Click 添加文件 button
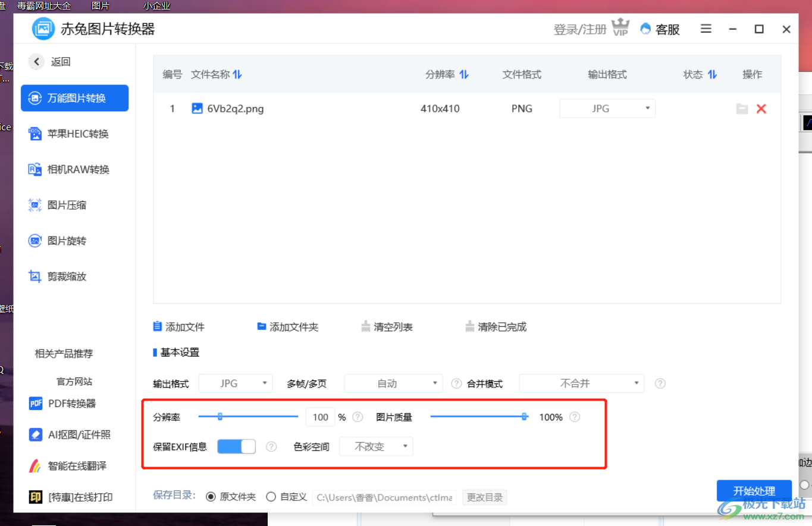This screenshot has width=812, height=526. coord(179,327)
